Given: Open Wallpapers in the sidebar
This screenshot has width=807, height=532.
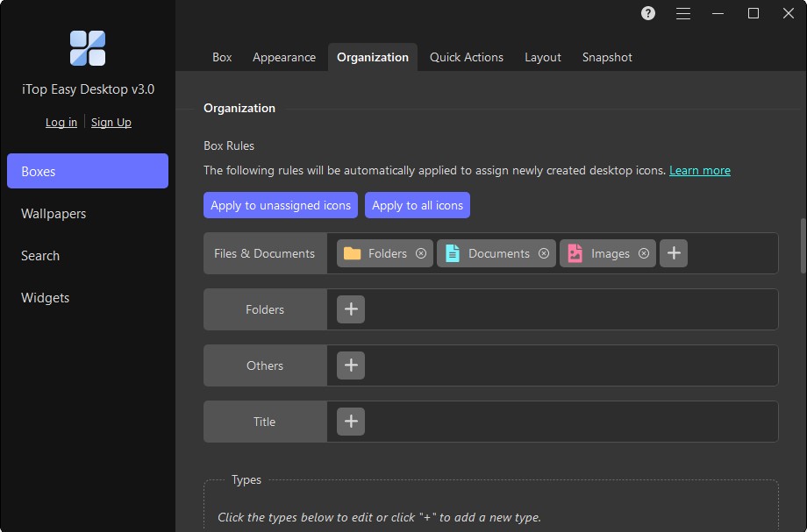Looking at the screenshot, I should [x=54, y=214].
